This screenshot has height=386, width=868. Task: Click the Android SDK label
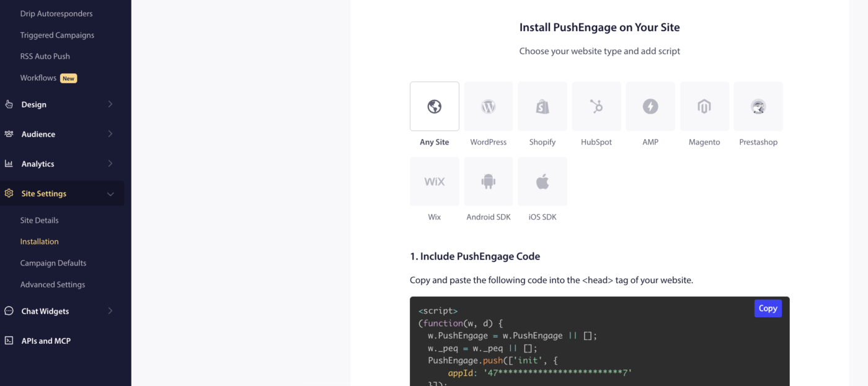point(489,217)
